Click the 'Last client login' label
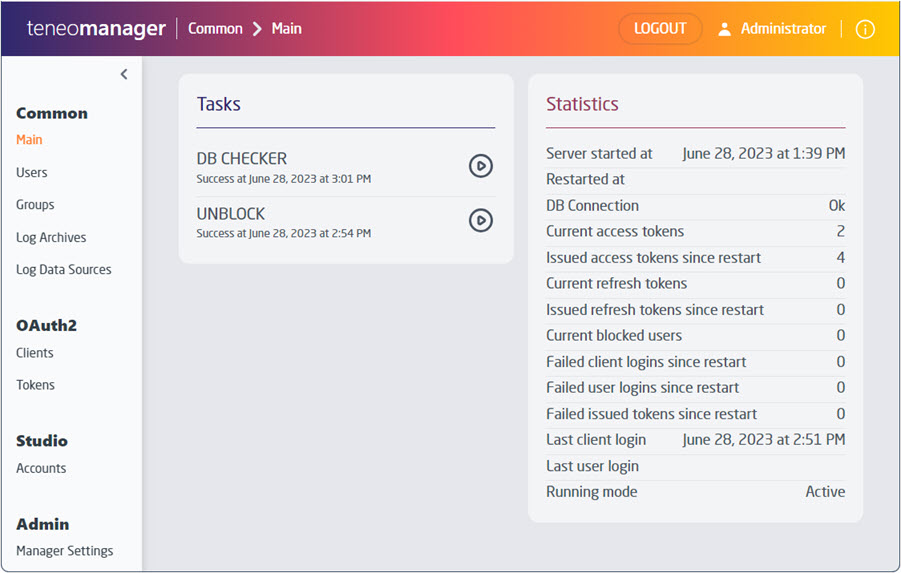 click(x=596, y=440)
